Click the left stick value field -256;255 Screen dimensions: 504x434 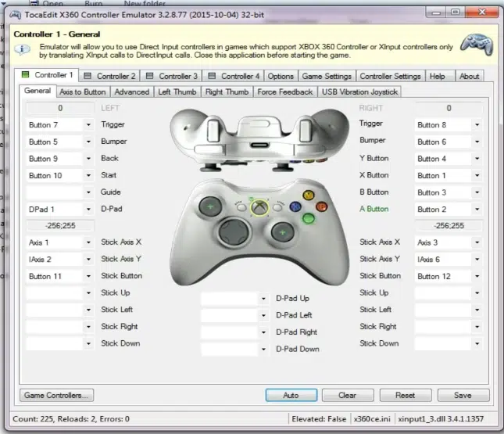pyautogui.click(x=60, y=225)
